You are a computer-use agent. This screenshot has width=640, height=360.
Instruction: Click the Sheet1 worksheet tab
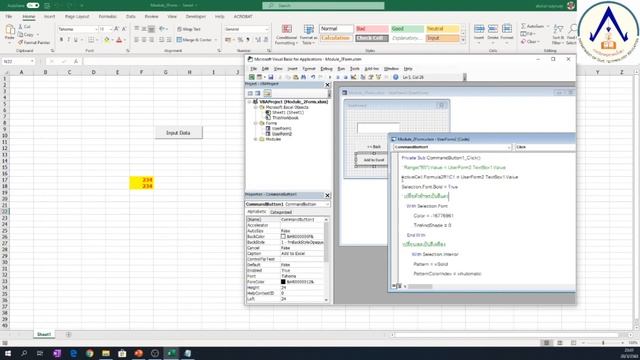pyautogui.click(x=44, y=334)
